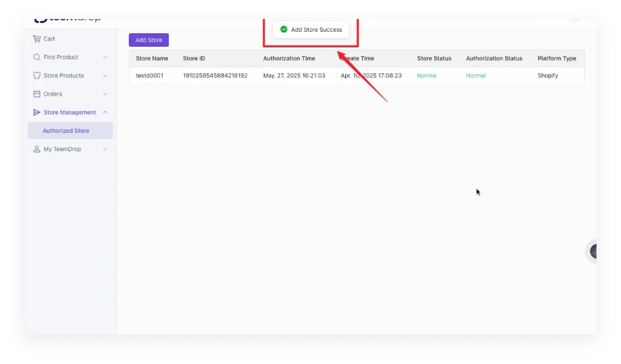Collapse the Store Management chevron
621x364 pixels.
(x=105, y=113)
